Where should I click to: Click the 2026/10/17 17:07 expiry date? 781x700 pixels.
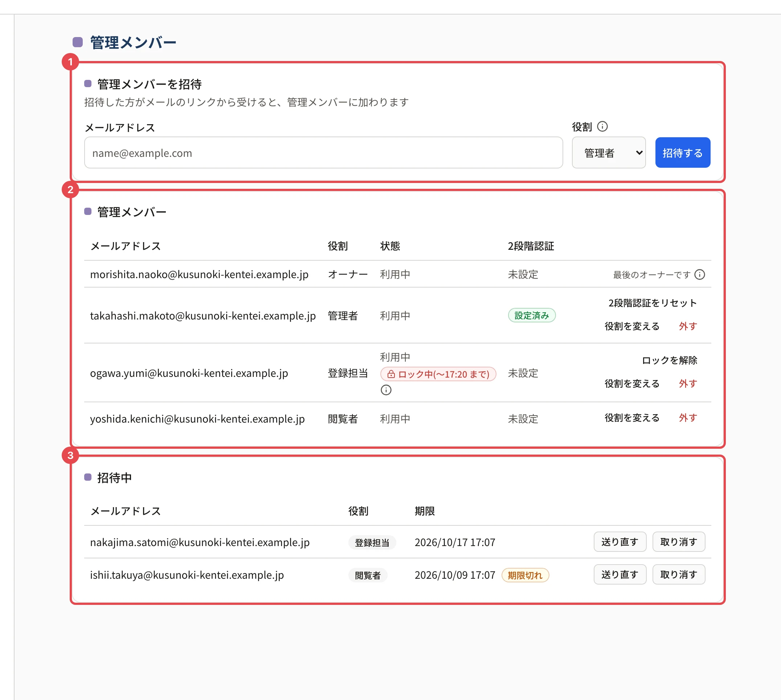click(x=455, y=542)
